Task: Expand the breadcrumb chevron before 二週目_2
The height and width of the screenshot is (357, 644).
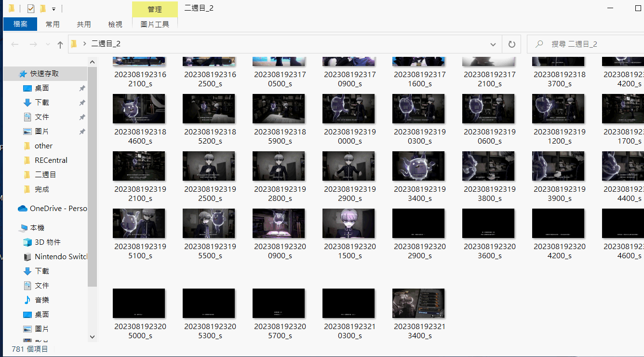Action: coord(85,44)
